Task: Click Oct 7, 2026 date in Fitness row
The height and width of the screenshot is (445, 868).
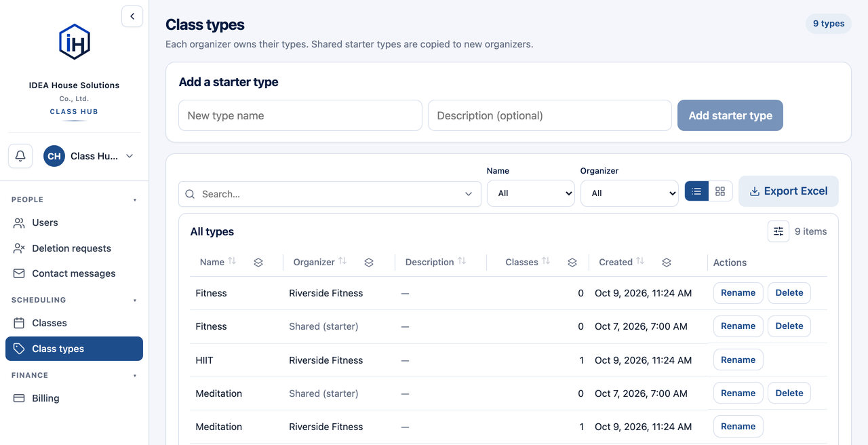Action: [x=641, y=326]
